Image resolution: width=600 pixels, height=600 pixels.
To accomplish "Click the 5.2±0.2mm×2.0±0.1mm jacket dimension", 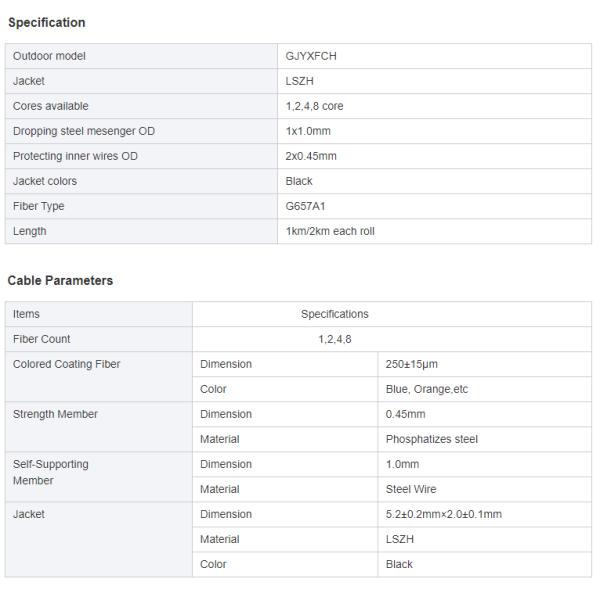I will 443,514.
